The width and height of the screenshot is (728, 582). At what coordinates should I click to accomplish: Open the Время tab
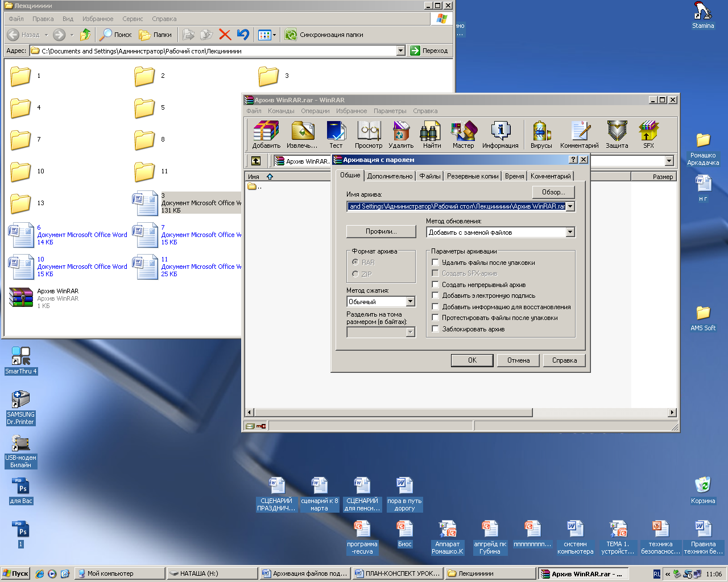pyautogui.click(x=515, y=176)
